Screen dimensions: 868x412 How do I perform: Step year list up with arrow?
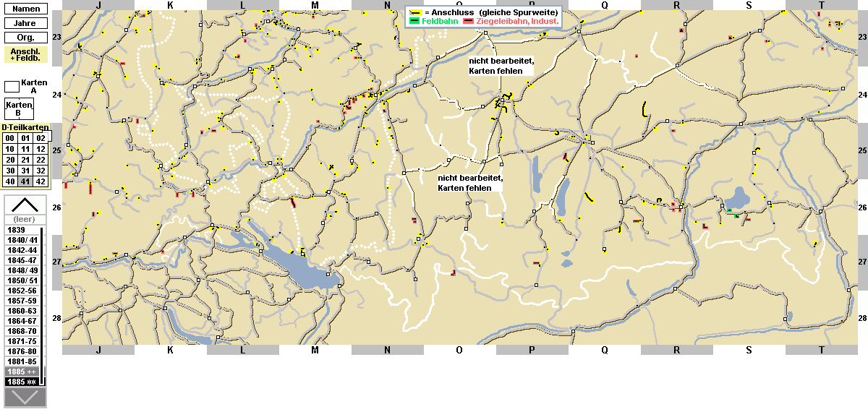click(x=25, y=204)
